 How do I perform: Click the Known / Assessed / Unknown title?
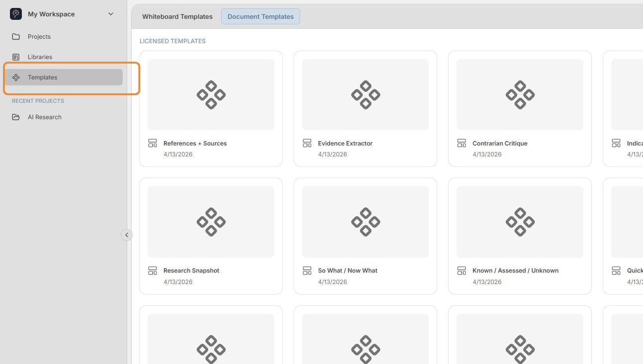(515, 271)
